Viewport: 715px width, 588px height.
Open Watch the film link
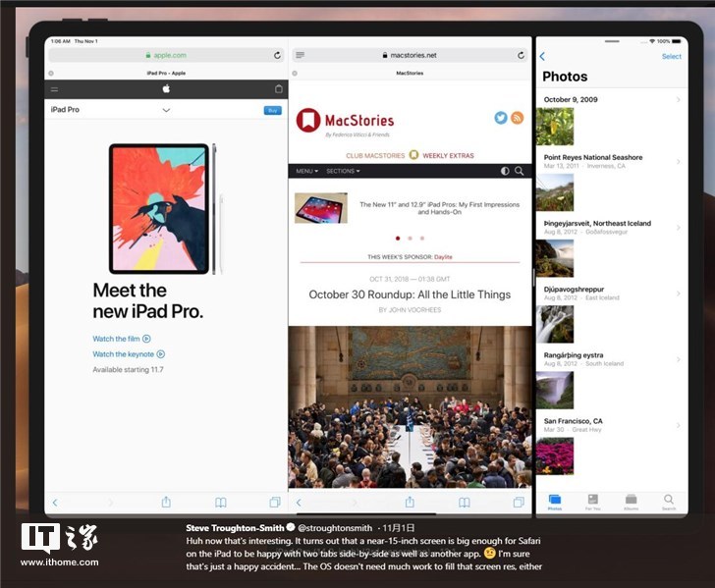pyautogui.click(x=122, y=339)
